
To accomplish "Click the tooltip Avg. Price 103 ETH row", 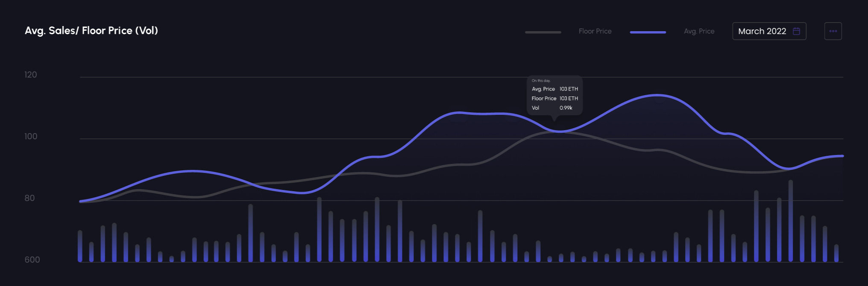I will (554, 89).
